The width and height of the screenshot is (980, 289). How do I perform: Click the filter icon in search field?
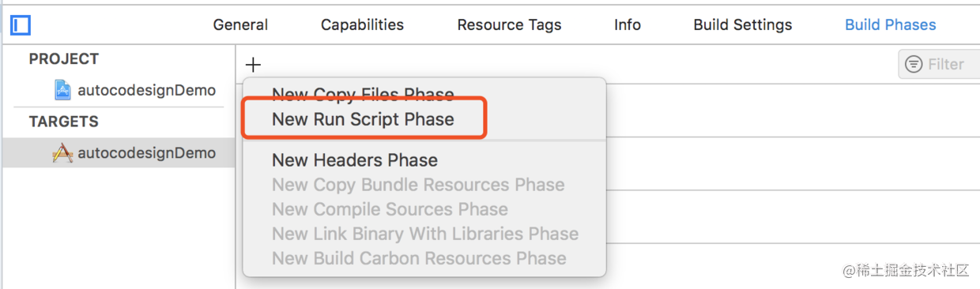(914, 65)
